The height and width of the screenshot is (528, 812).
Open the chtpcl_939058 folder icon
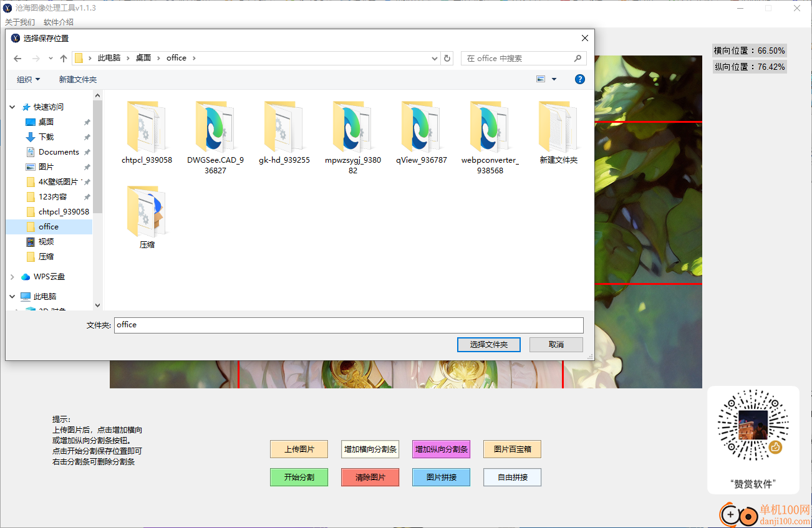(x=147, y=127)
